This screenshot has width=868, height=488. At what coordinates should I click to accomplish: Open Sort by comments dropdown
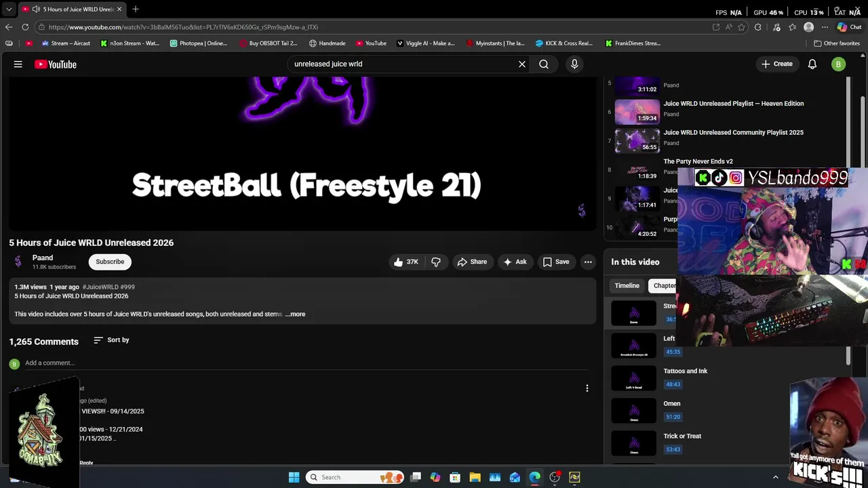[x=111, y=340]
